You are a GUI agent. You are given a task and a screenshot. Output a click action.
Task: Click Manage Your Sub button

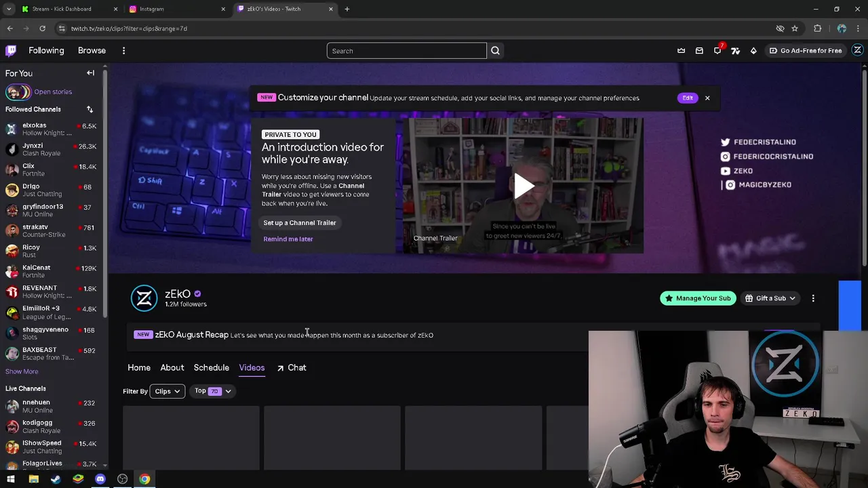[x=698, y=298]
